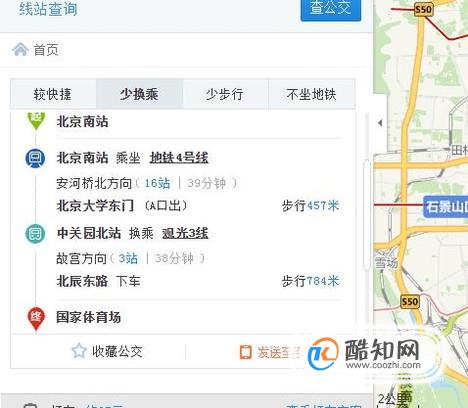
Task: Click the 首页 breadcrumb text
Action: point(46,50)
